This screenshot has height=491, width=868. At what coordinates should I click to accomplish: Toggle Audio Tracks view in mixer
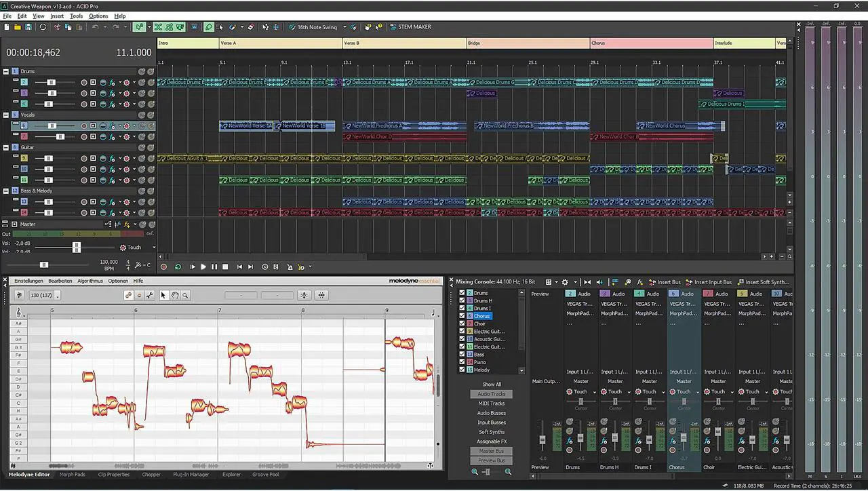pos(492,394)
